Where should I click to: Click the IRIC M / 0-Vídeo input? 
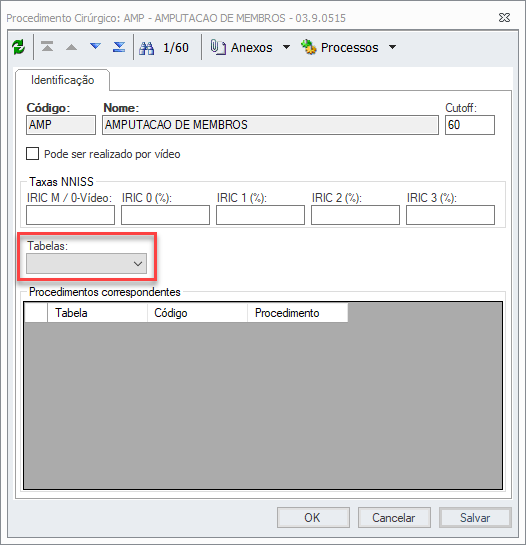pyautogui.click(x=70, y=215)
